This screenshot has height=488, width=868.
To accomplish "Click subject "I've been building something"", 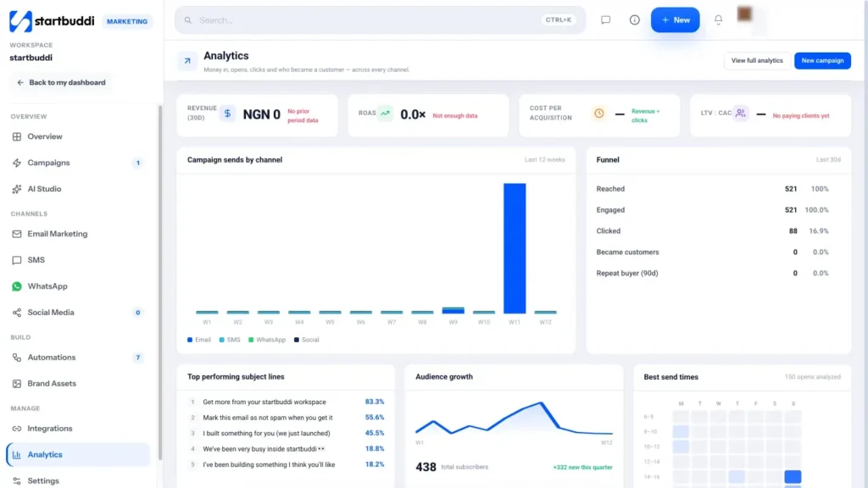I will coord(269,464).
